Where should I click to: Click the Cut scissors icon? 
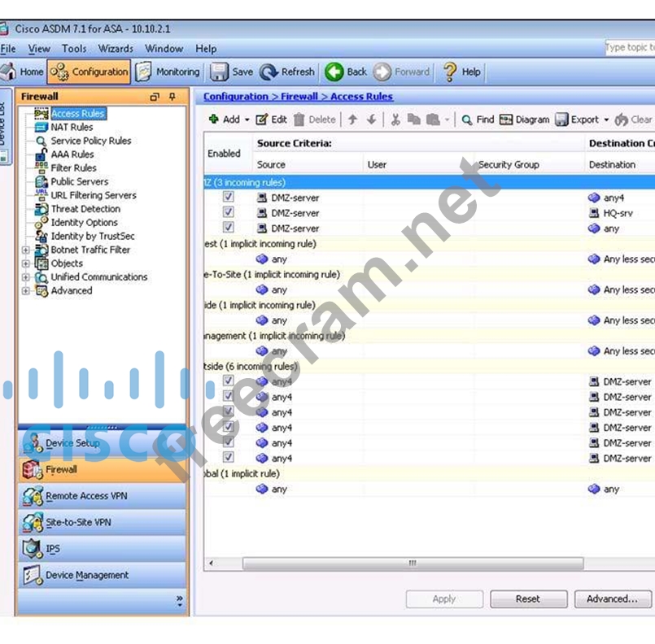coord(395,120)
